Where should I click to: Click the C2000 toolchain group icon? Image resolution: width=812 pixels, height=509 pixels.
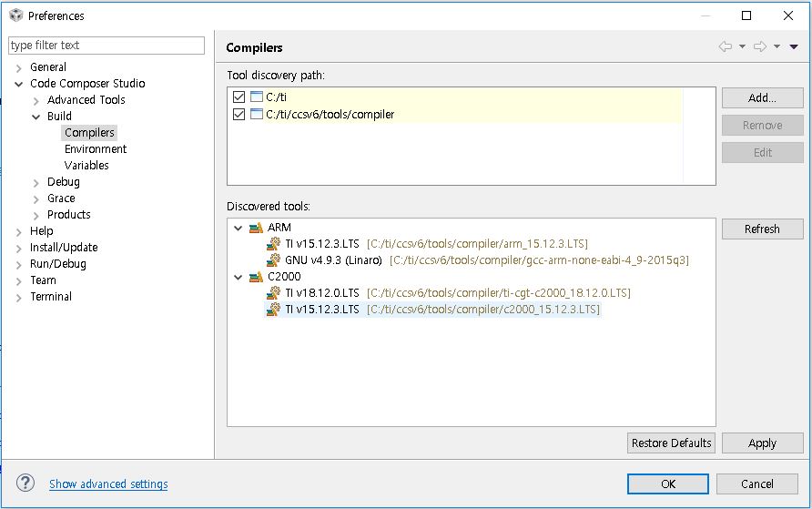pyautogui.click(x=256, y=277)
